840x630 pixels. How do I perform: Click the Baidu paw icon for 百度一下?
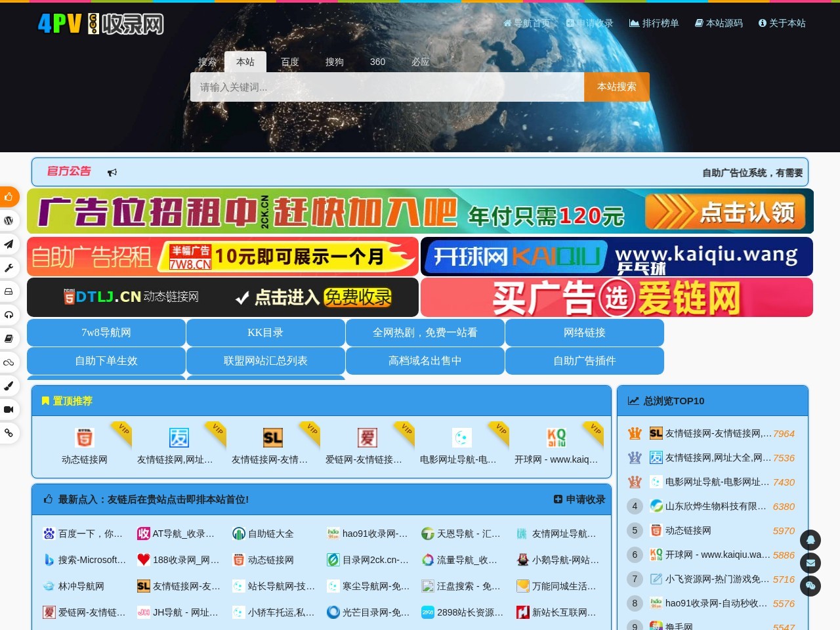click(x=49, y=534)
